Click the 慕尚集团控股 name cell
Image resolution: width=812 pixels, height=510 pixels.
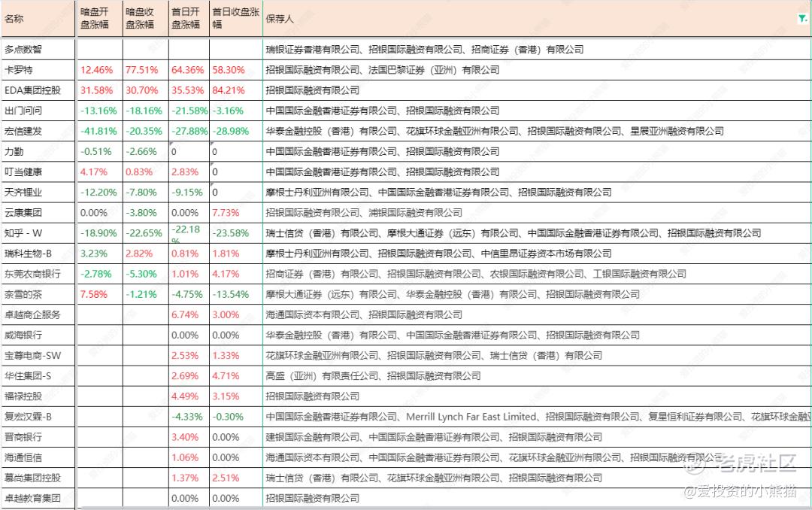(x=39, y=478)
